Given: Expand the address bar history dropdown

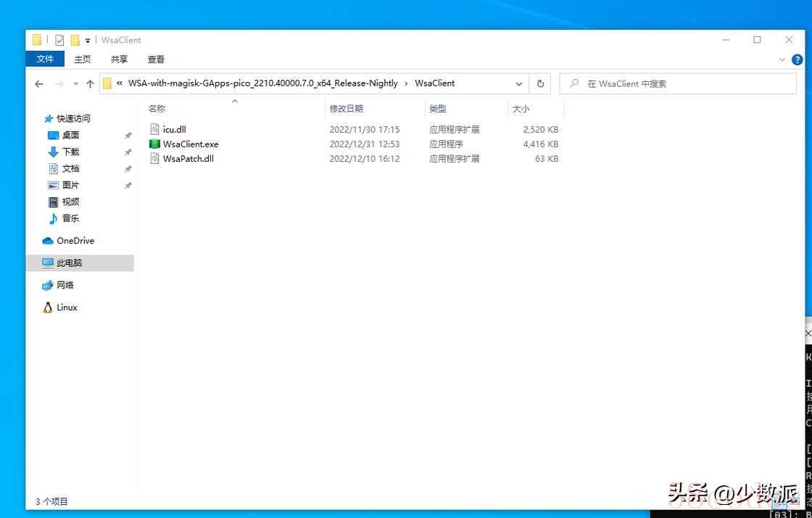Looking at the screenshot, I should (519, 83).
